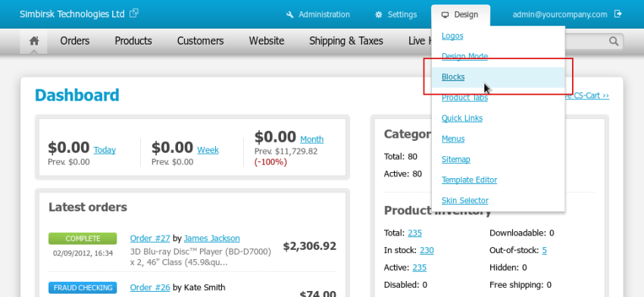The image size is (644, 297).
Task: Open Template Editor menu entry
Action: click(469, 180)
